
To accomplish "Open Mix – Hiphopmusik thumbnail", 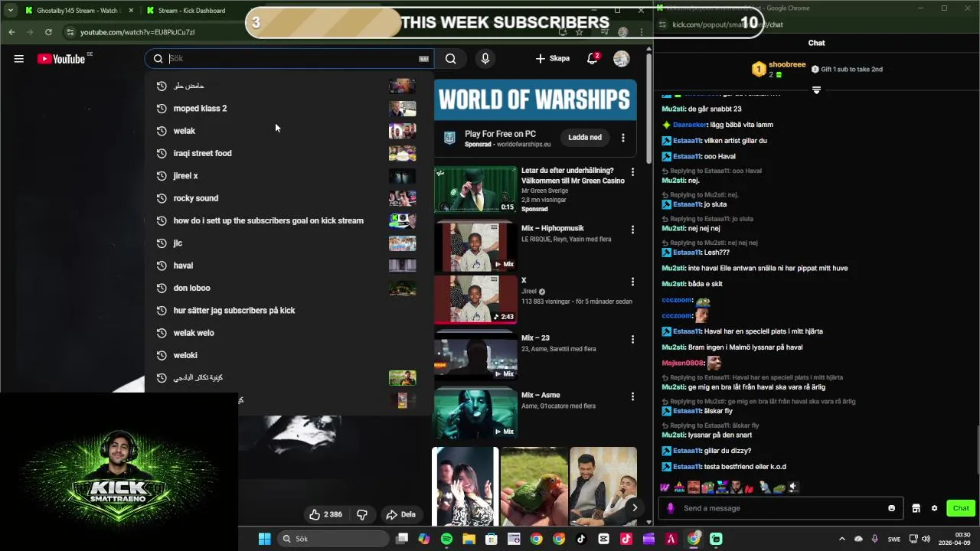I will point(475,247).
